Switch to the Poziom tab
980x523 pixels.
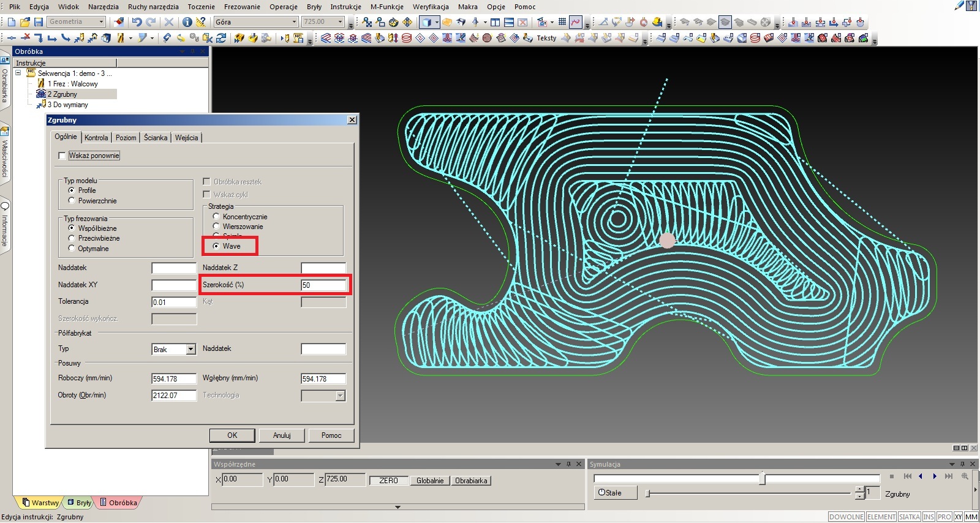click(x=126, y=138)
